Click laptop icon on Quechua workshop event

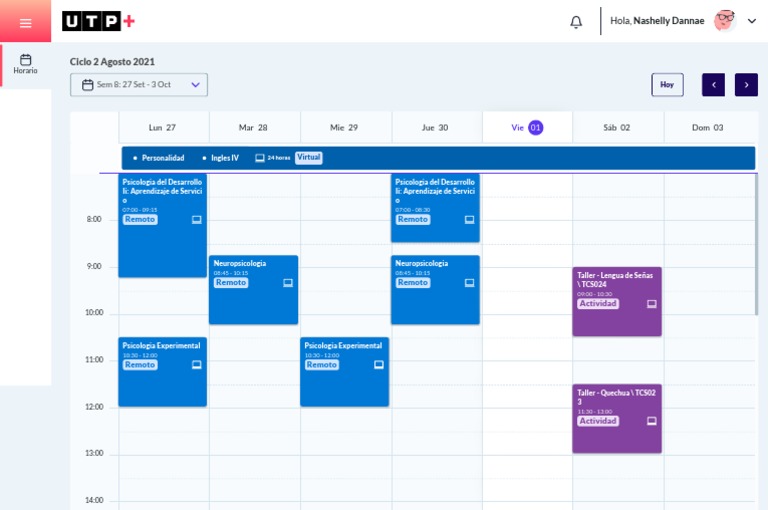pyautogui.click(x=651, y=421)
